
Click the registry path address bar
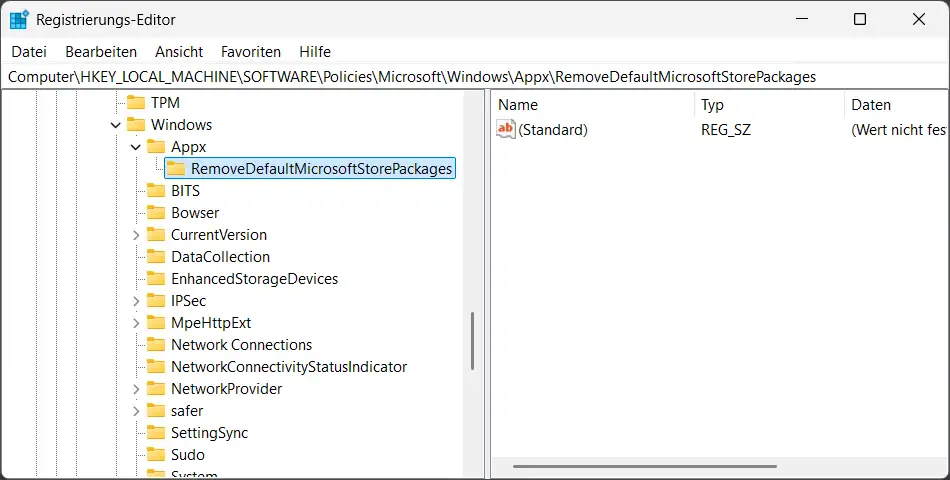[475, 77]
